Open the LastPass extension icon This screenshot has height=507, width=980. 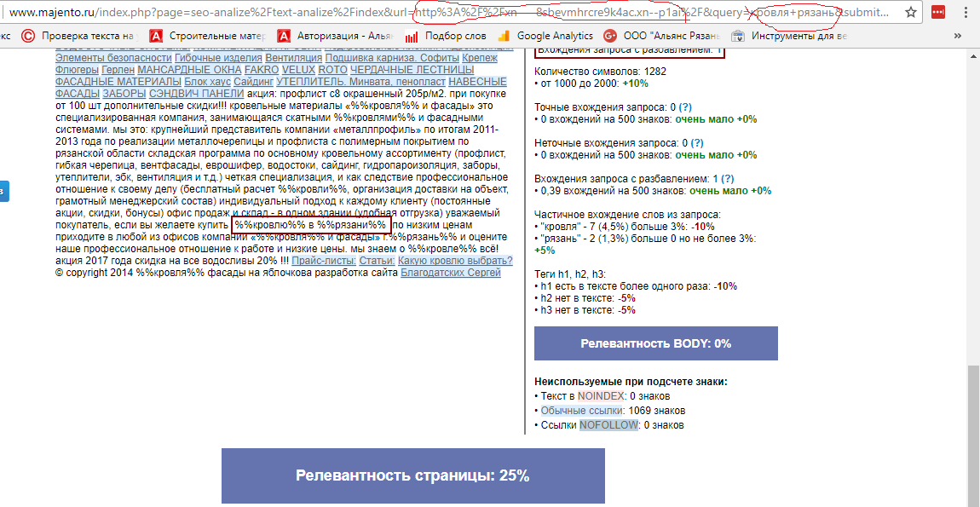(x=940, y=13)
